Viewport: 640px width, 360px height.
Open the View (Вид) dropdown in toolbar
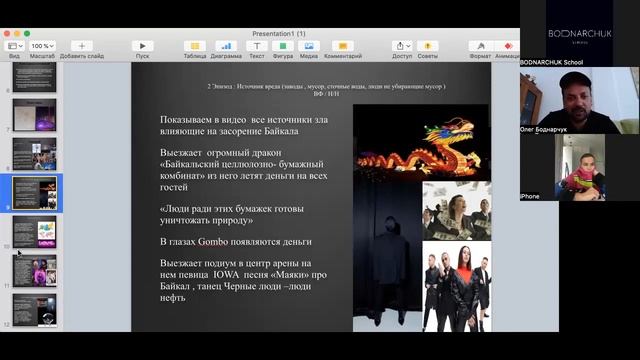click(x=15, y=46)
